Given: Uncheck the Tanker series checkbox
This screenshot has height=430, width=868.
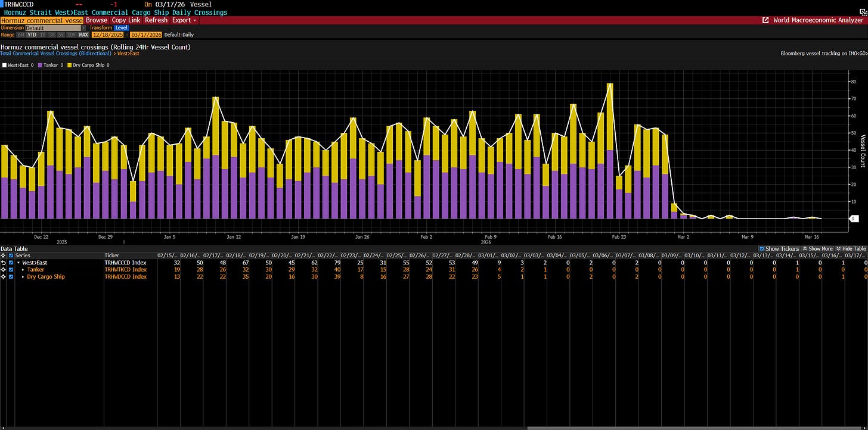Looking at the screenshot, I should tap(11, 270).
